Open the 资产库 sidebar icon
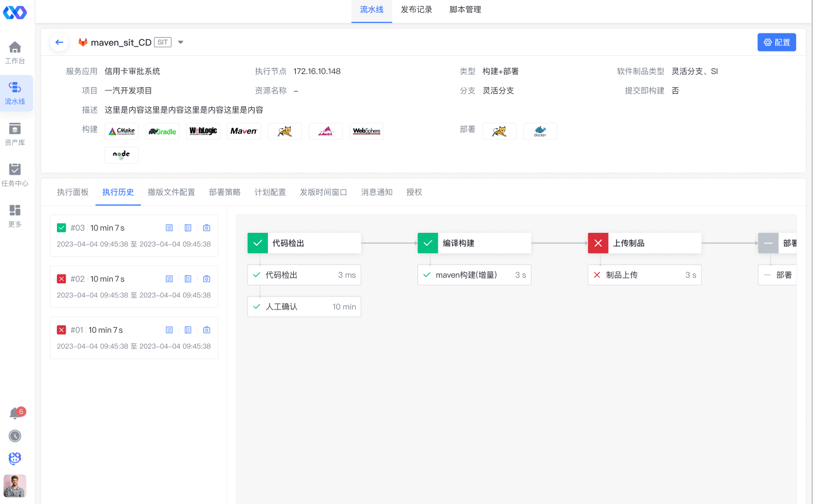 15,134
